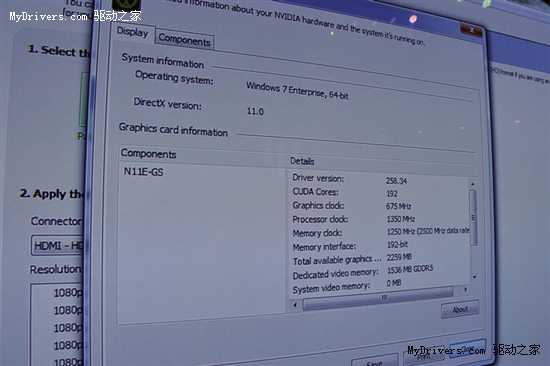This screenshot has height=366, width=550.
Task: Click the DirectX version value 11.0
Action: click(x=255, y=111)
